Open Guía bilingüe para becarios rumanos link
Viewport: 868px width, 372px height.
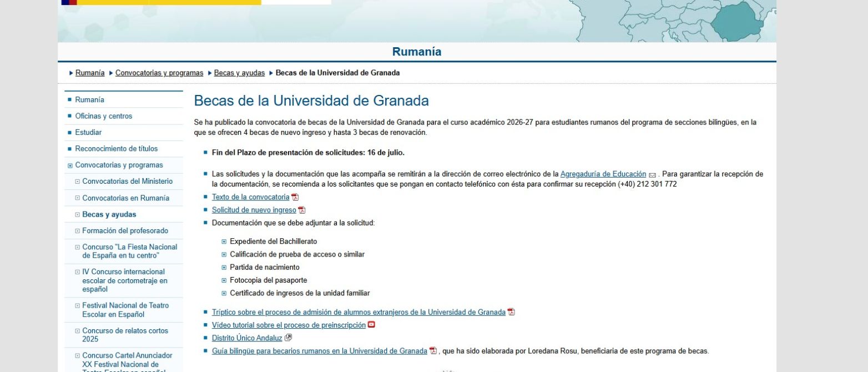pyautogui.click(x=320, y=351)
